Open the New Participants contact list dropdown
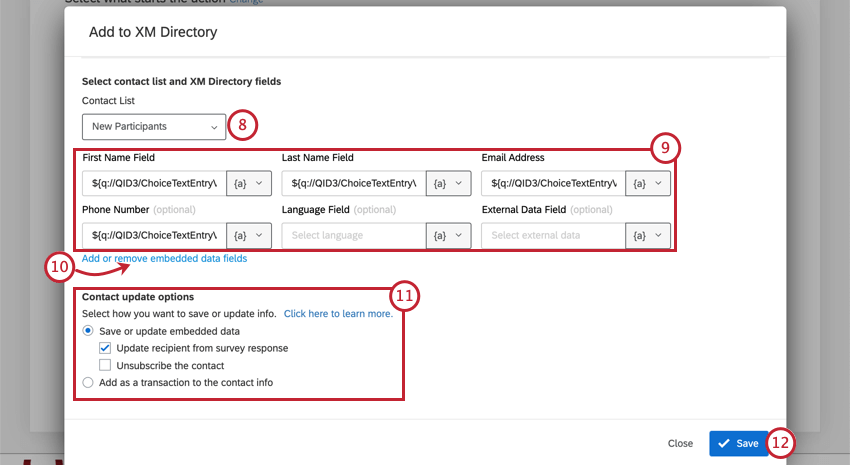The image size is (850, 465). click(x=154, y=126)
